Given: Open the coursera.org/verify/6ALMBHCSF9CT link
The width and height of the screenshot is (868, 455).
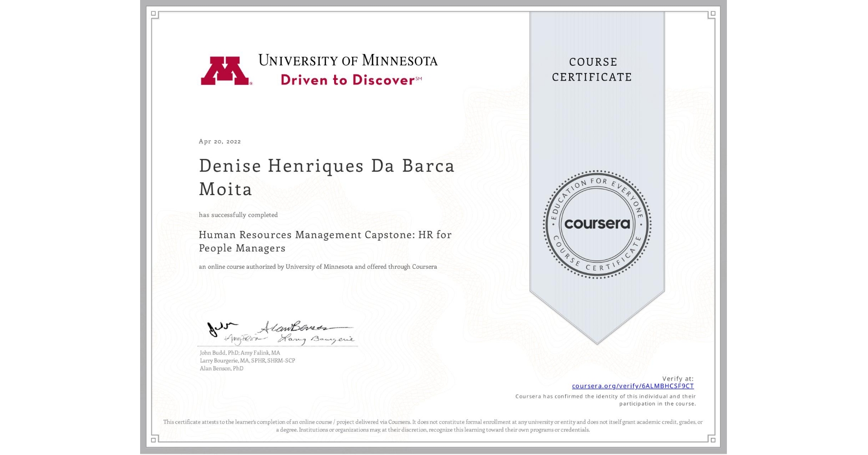Looking at the screenshot, I should pos(632,387).
